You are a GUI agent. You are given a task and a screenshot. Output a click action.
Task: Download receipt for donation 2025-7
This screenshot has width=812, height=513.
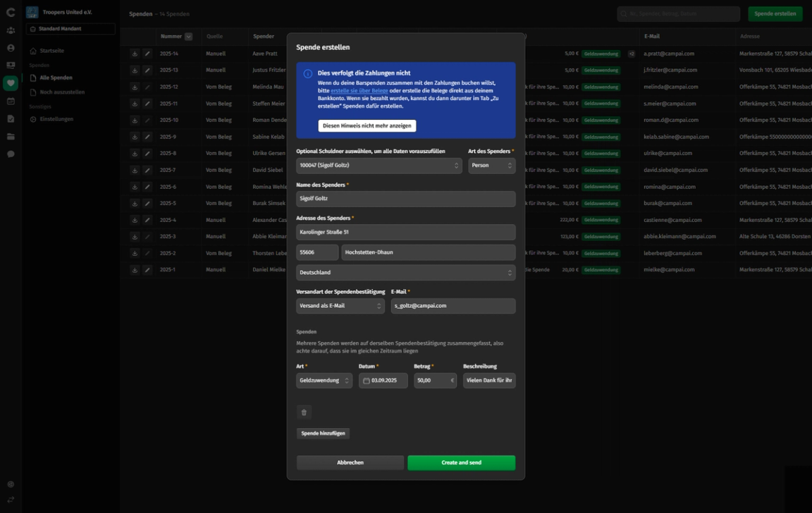pos(135,171)
